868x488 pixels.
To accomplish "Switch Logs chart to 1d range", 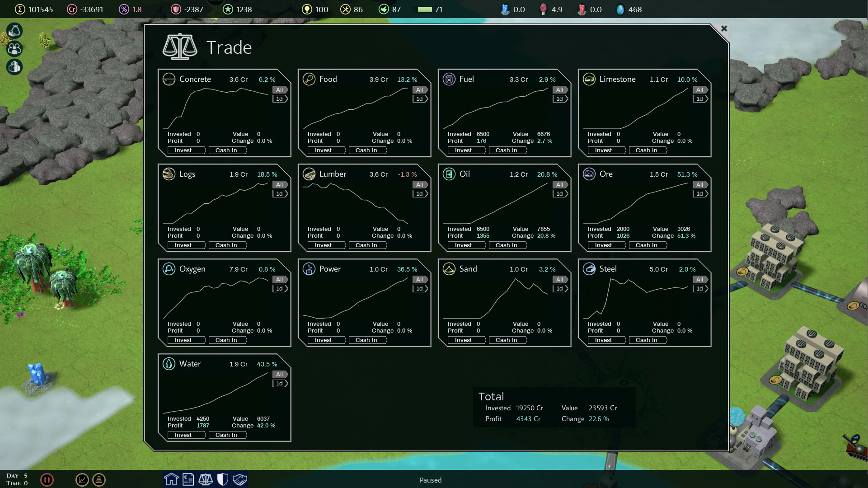I will tap(280, 194).
